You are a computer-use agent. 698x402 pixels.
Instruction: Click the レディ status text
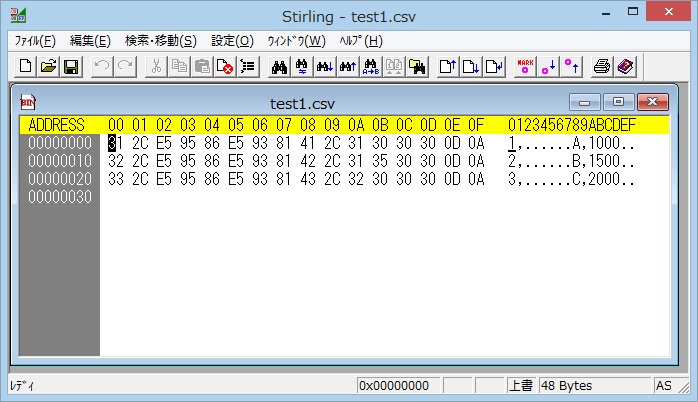[22, 386]
